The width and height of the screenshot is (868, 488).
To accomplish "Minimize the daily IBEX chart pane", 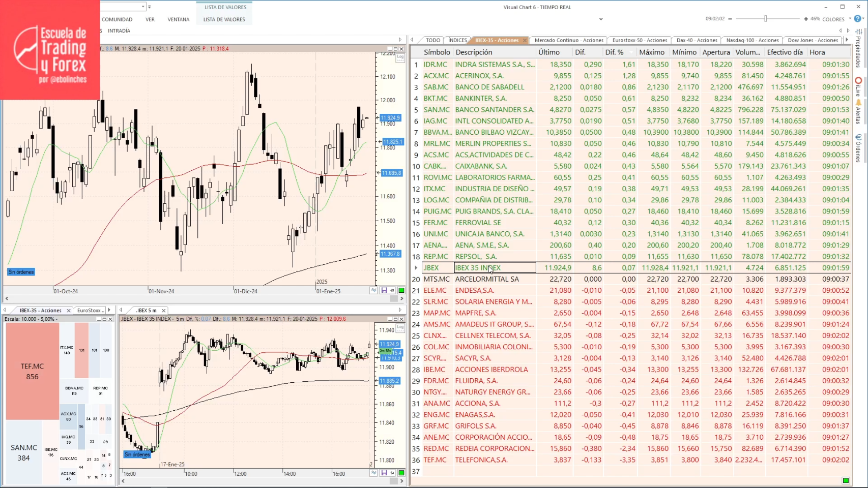I will pyautogui.click(x=389, y=49).
